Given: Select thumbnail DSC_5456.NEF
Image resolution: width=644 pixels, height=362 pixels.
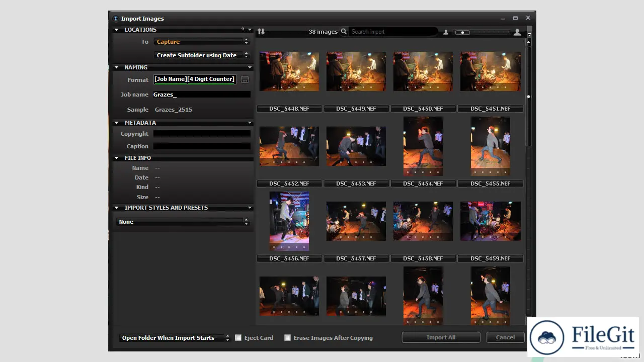Looking at the screenshot, I should pos(289,221).
